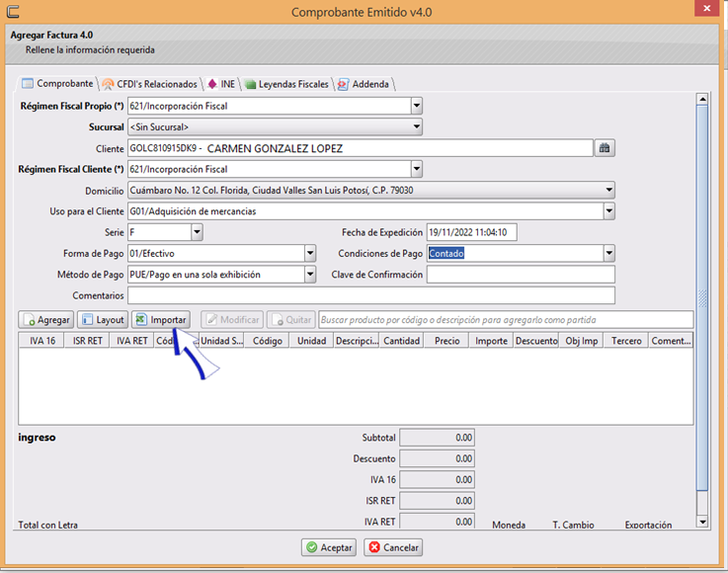Screen dimensions: 728x573
Task: Open the Método de Pago dropdown
Action: coord(310,275)
